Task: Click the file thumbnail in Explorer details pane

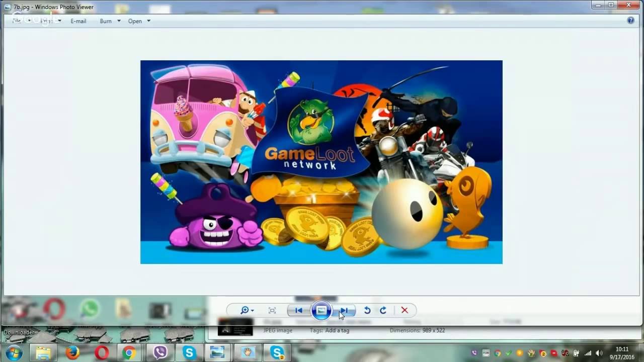Action: (x=235, y=328)
